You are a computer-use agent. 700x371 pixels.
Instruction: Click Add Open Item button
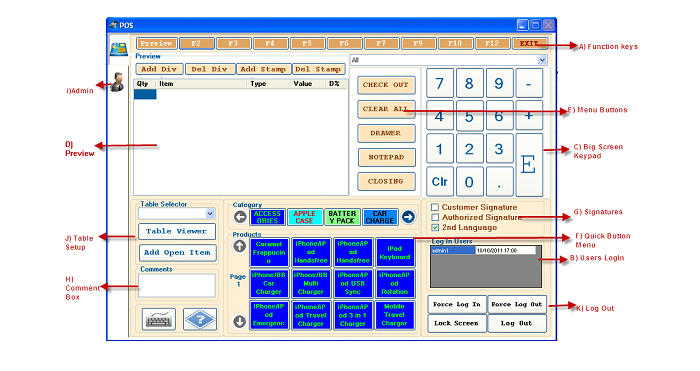(x=177, y=253)
